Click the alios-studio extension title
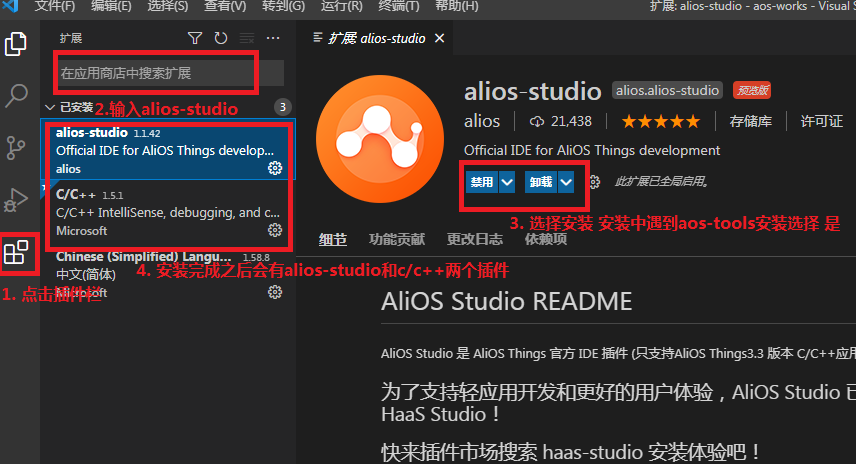 532,91
